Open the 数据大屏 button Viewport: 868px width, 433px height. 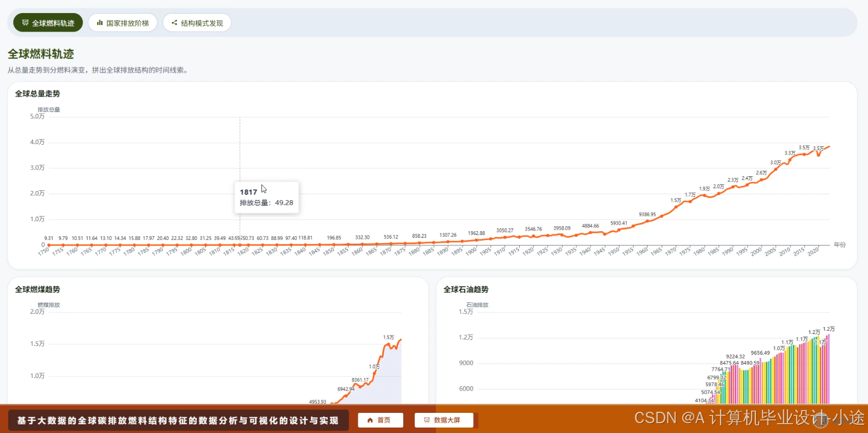coord(444,420)
